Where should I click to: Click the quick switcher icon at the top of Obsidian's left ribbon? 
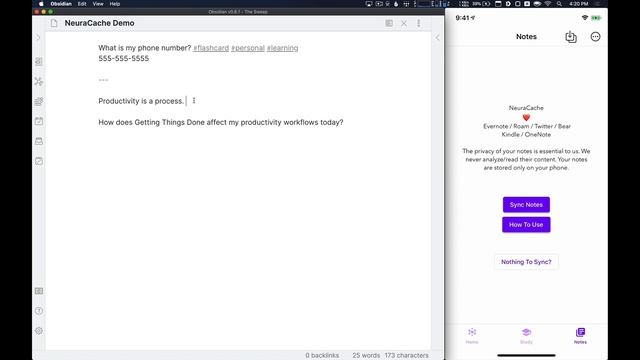(x=39, y=61)
